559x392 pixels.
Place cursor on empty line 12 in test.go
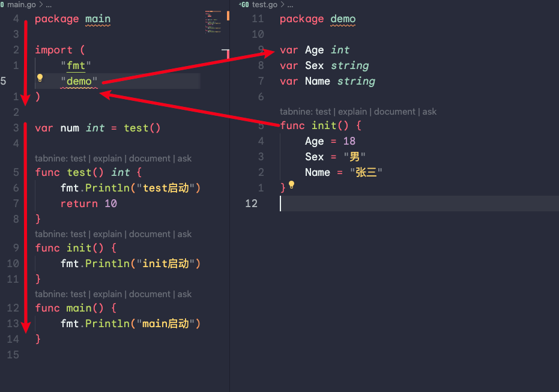tap(360, 204)
